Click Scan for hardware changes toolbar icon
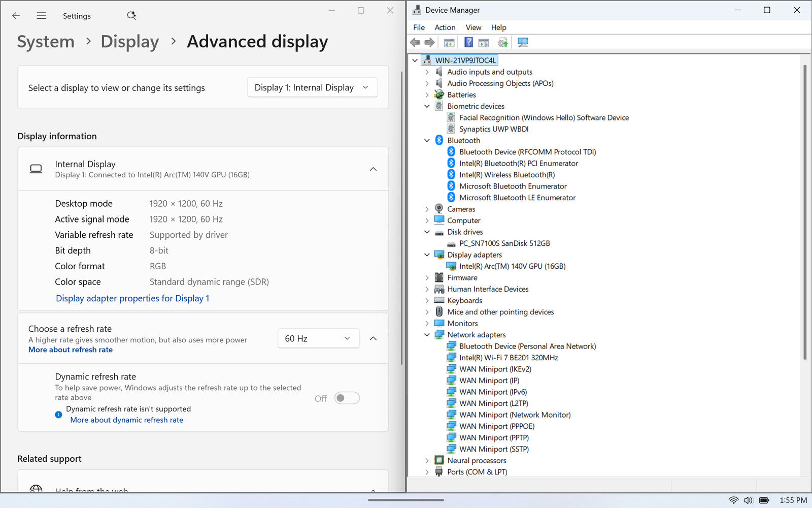812x508 pixels. click(x=523, y=43)
